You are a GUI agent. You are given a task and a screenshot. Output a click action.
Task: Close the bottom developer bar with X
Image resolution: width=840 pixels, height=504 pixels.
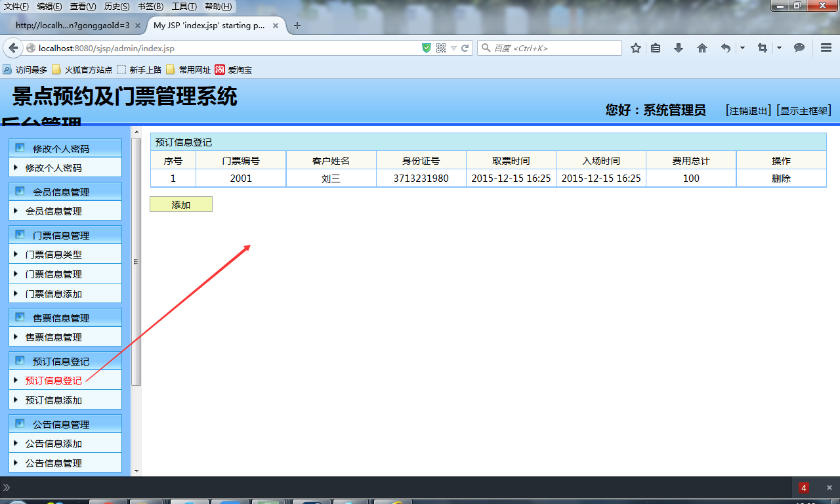coord(829,488)
